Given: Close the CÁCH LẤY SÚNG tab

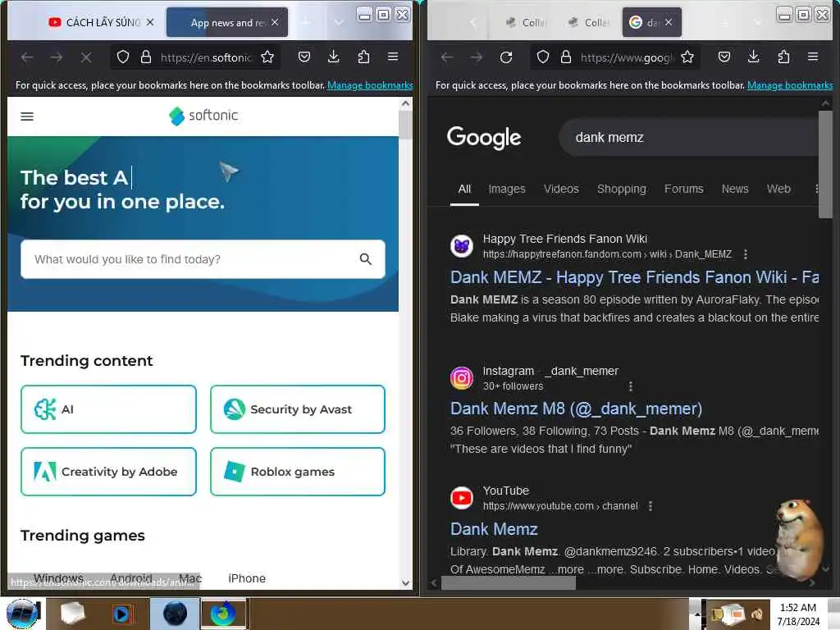Looking at the screenshot, I should tap(150, 22).
